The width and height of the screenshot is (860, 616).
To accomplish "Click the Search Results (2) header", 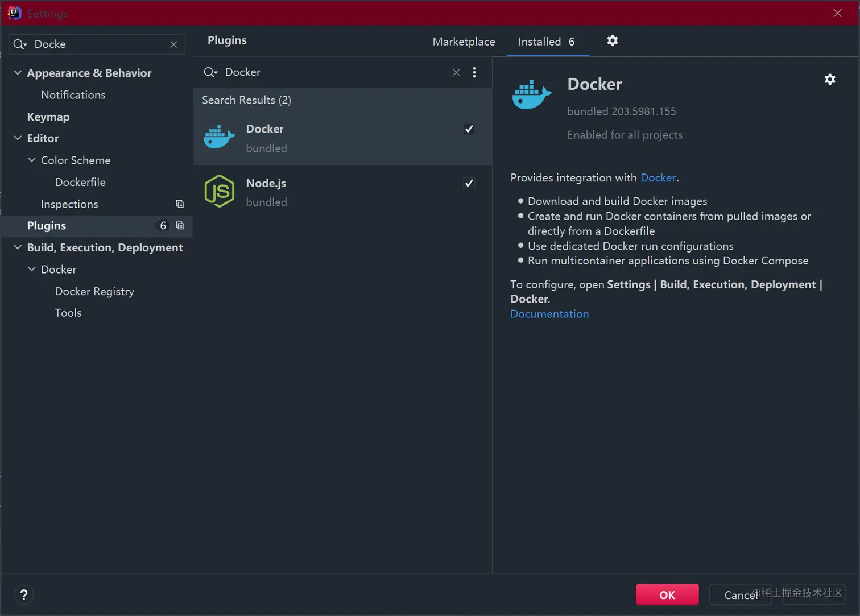I will 246,100.
